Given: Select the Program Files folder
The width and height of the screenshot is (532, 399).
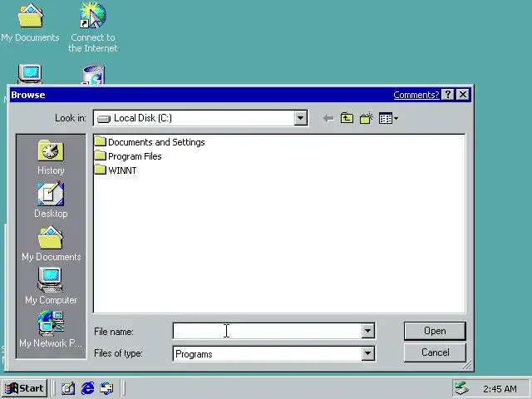Looking at the screenshot, I should (128, 156).
